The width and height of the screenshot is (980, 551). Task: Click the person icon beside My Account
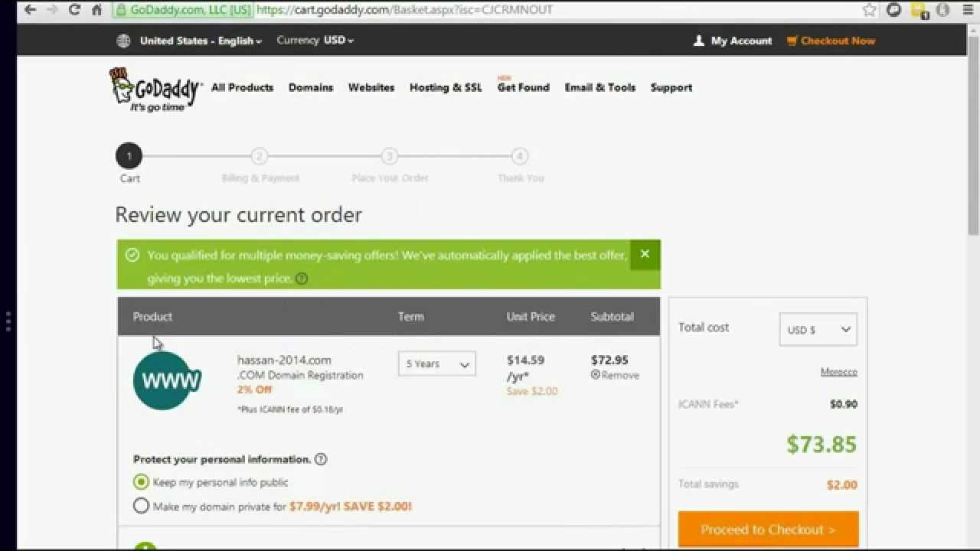pos(698,41)
